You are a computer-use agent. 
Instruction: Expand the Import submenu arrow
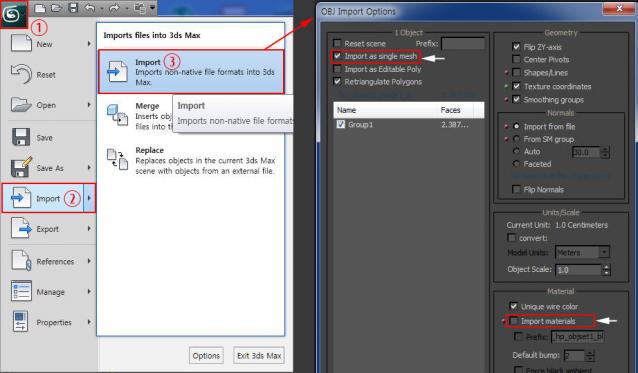90,198
